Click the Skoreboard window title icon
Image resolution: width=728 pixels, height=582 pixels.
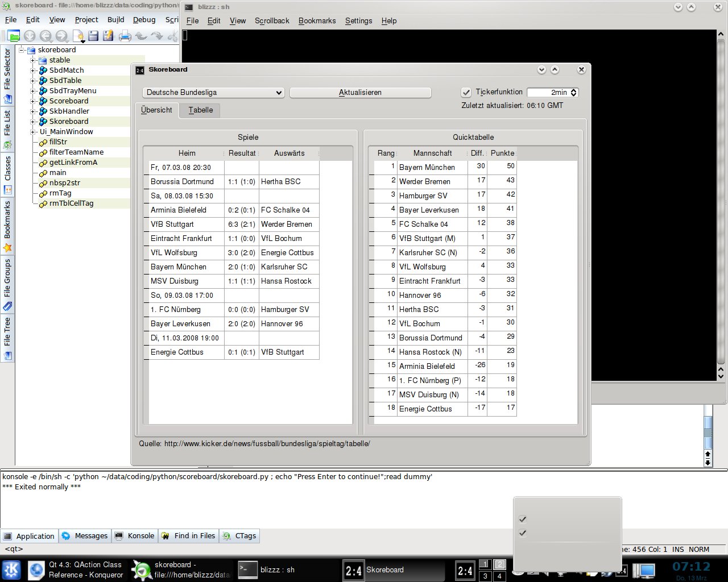coord(140,70)
